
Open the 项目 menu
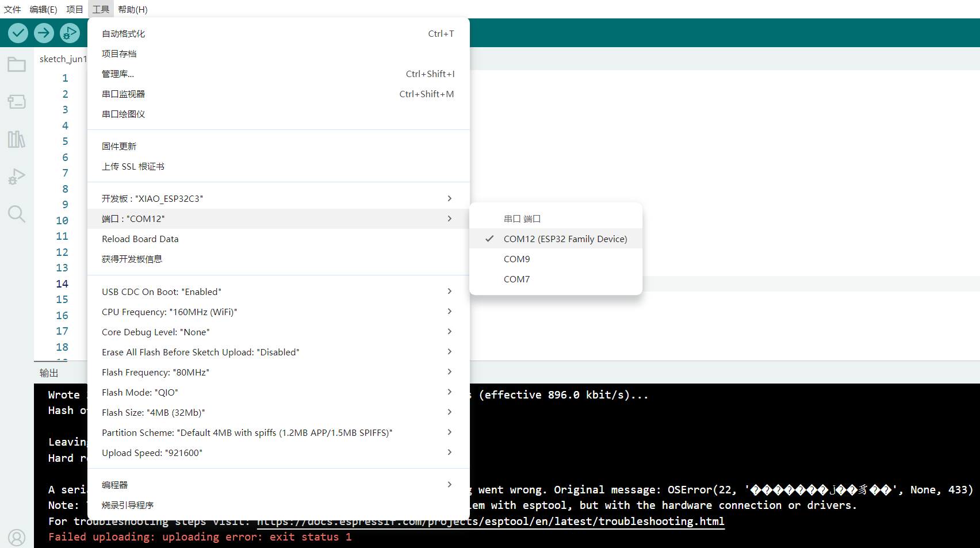tap(75, 9)
